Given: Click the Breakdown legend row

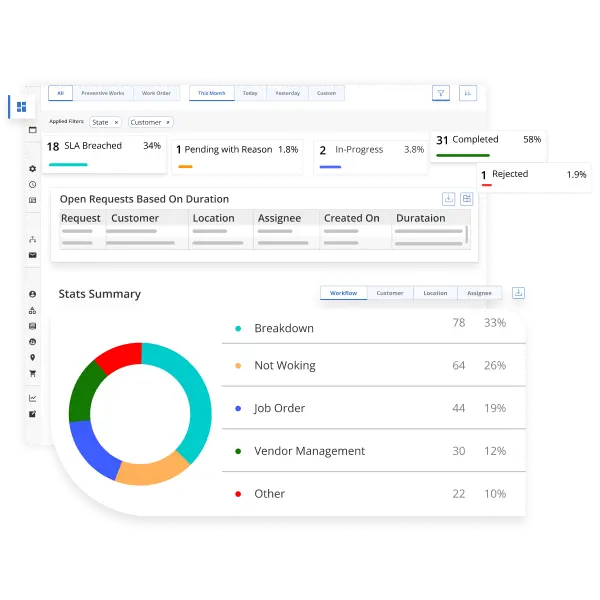Looking at the screenshot, I should 373,328.
